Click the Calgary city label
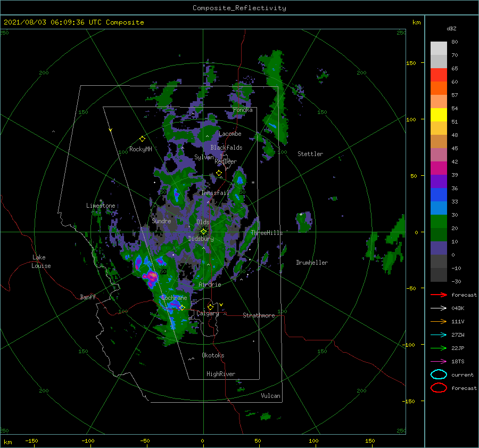Viewport: 479px width, 448px height. point(208,313)
